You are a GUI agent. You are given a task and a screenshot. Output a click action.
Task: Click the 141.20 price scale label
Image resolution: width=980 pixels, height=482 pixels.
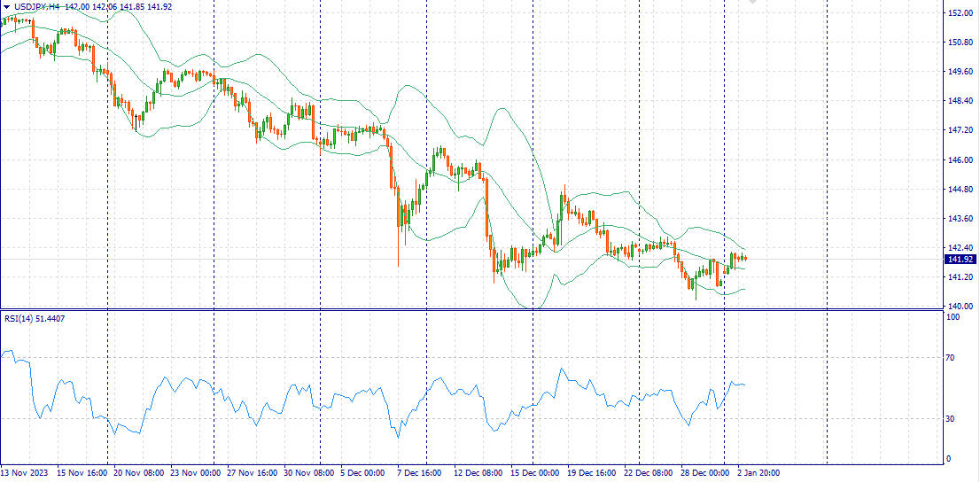960,277
